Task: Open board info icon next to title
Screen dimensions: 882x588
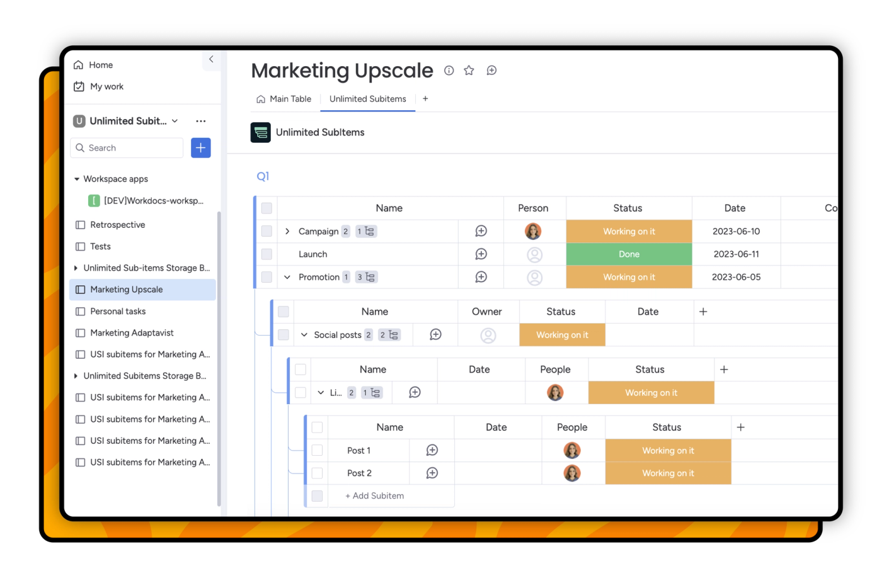Action: tap(449, 71)
